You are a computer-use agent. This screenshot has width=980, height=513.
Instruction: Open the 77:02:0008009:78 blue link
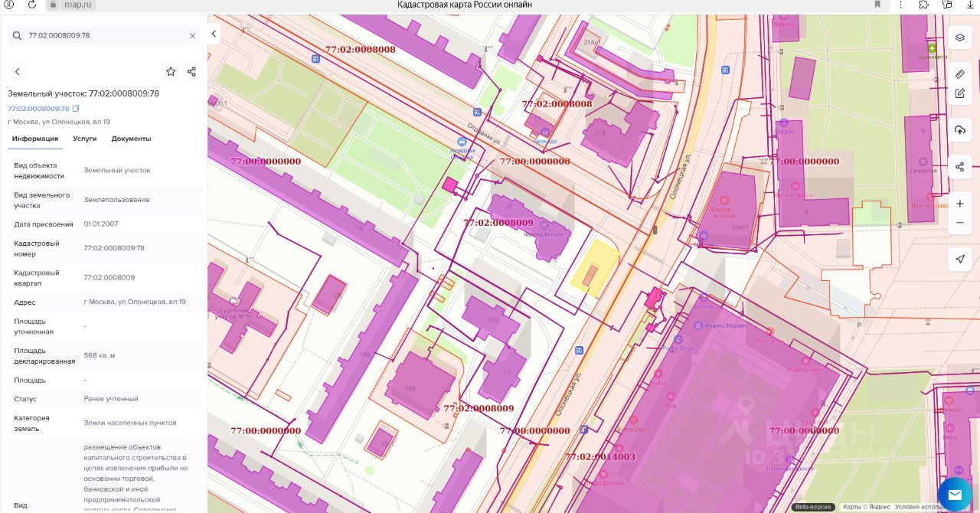point(38,109)
